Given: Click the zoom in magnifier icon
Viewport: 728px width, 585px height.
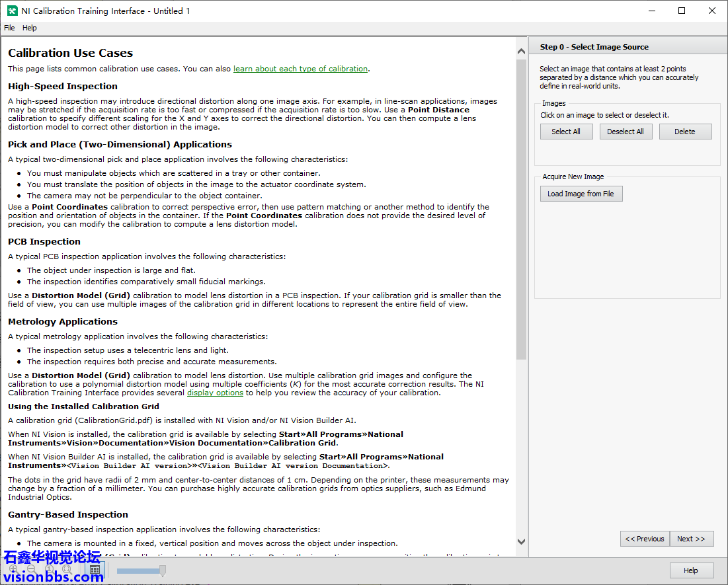Looking at the screenshot, I should (13, 569).
